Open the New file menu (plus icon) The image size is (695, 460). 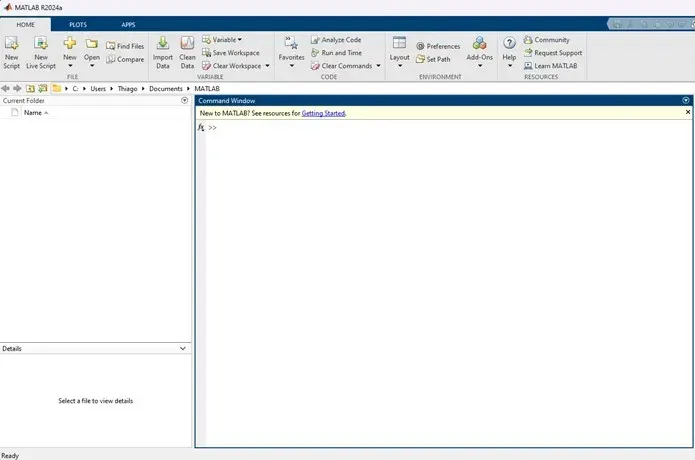[70, 53]
